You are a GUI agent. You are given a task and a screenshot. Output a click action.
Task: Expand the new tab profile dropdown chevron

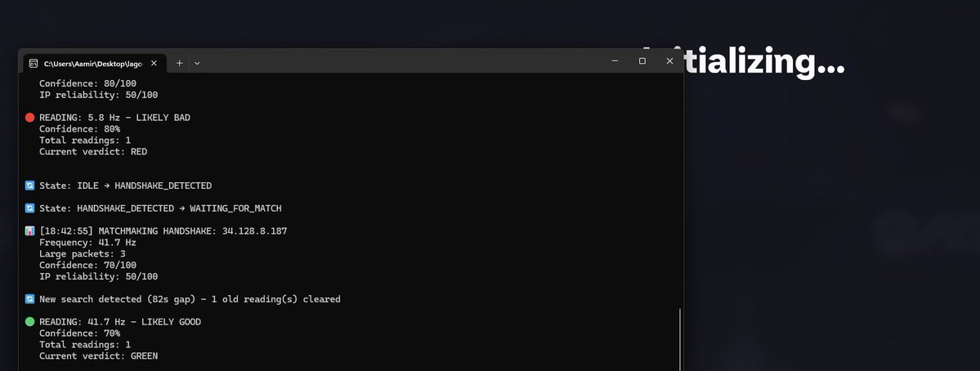(x=197, y=63)
